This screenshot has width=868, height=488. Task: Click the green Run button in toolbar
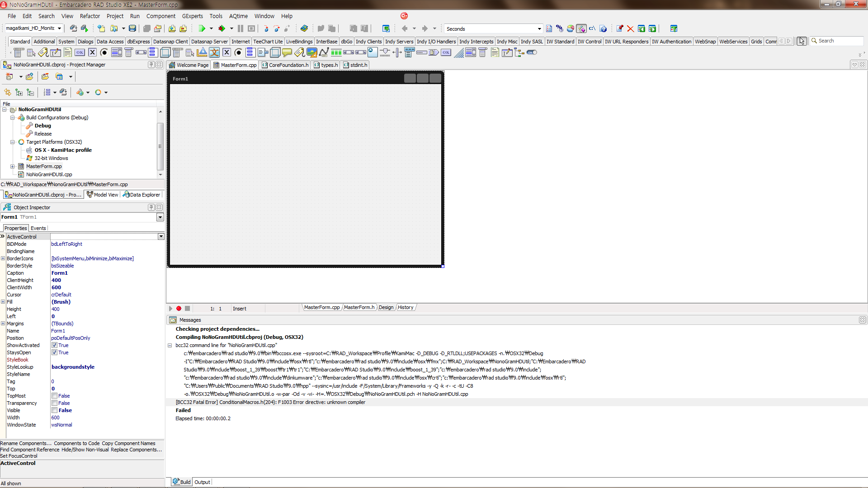(x=202, y=28)
